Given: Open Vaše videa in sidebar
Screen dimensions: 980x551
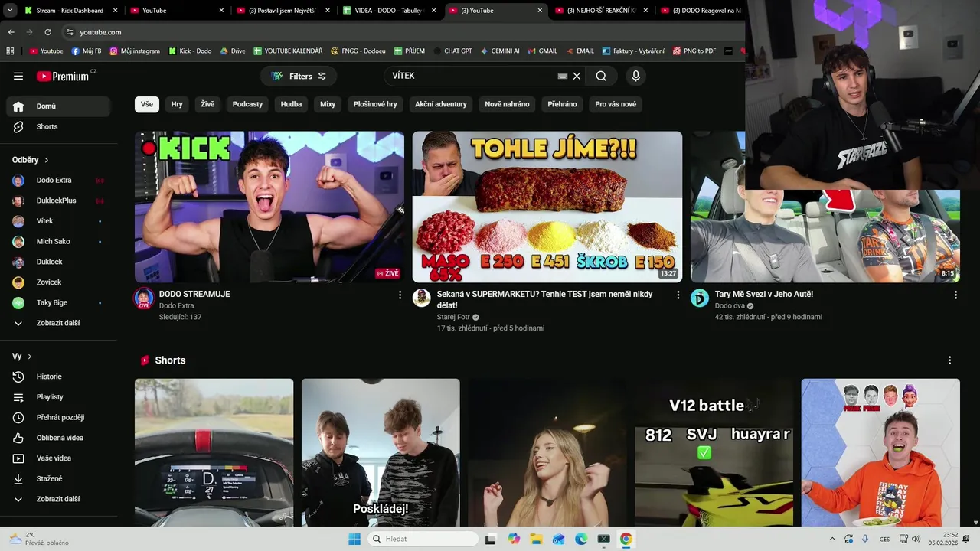Looking at the screenshot, I should [60, 458].
